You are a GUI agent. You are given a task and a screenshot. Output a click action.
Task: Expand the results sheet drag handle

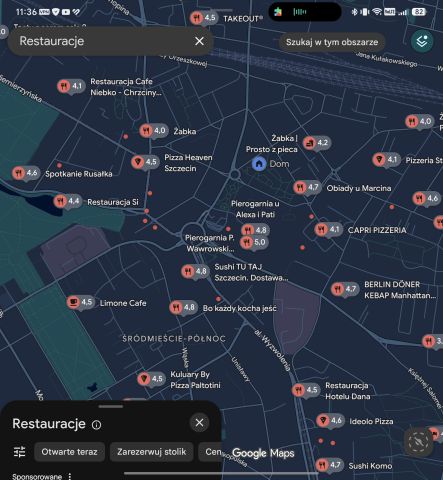[x=111, y=406]
